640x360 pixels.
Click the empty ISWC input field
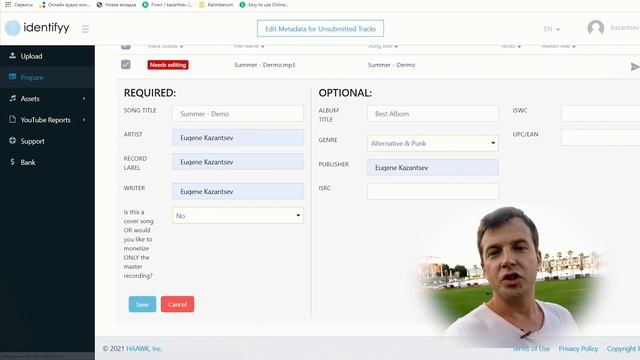[600, 113]
